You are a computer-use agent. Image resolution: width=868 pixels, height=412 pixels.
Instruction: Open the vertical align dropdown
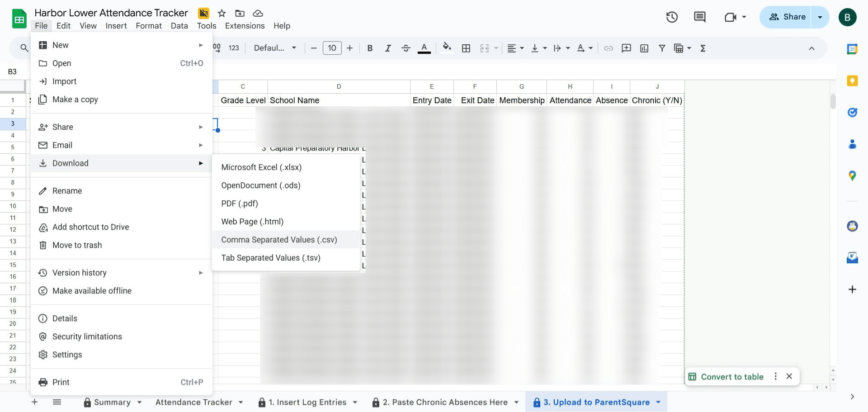click(539, 48)
